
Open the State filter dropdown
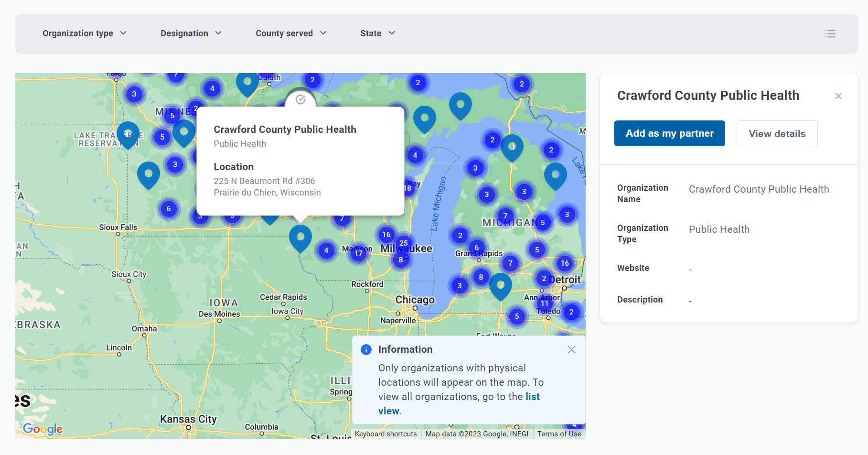coord(377,33)
